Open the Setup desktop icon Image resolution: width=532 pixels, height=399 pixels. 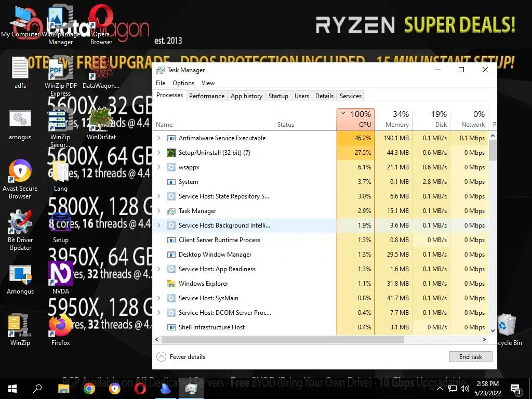click(x=60, y=228)
